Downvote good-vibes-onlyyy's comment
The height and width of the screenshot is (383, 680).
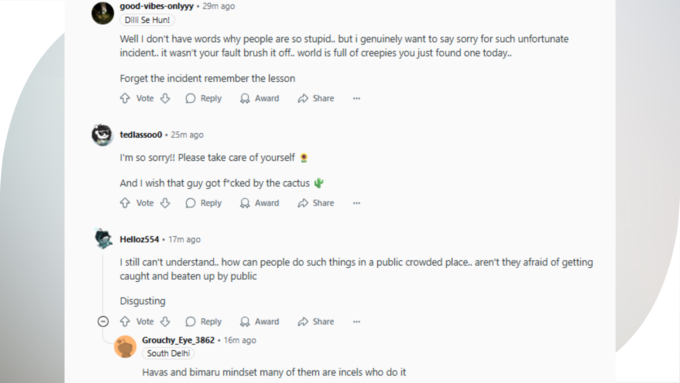(x=165, y=98)
